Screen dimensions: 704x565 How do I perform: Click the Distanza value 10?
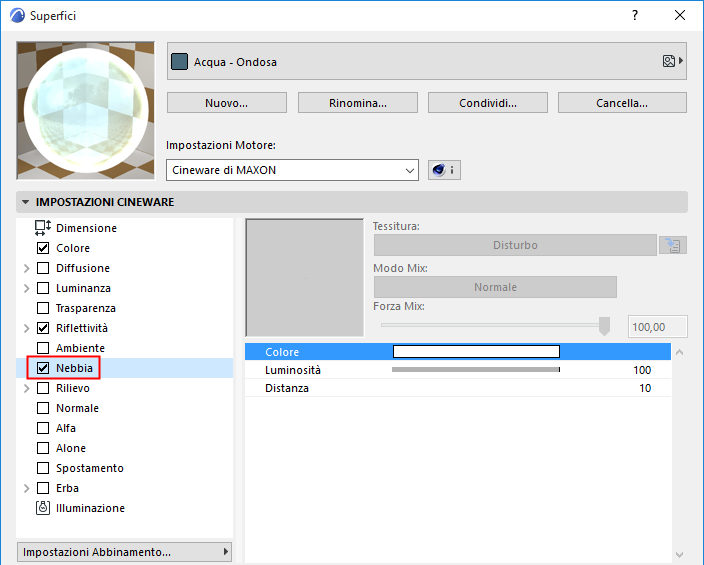point(645,388)
